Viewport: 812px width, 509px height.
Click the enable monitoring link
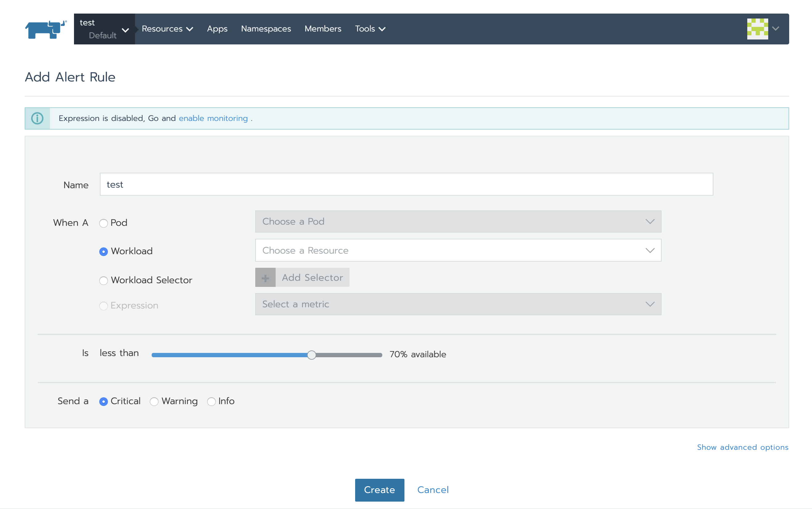(x=213, y=118)
